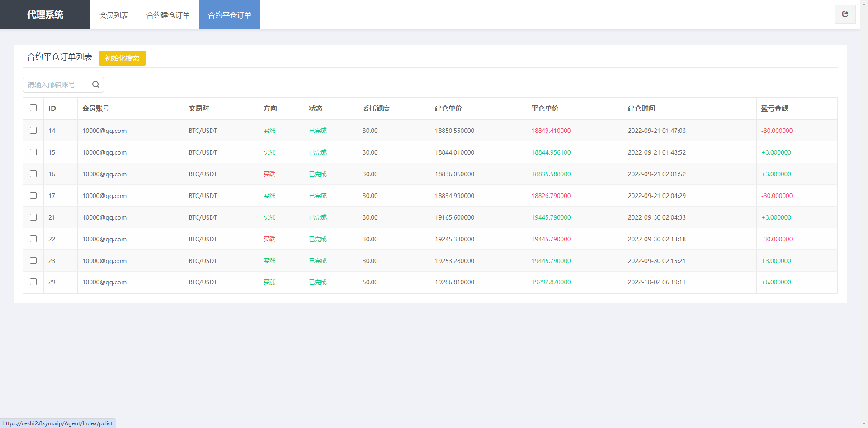The height and width of the screenshot is (428, 868).
Task: Click the 会员账号 column header
Action: [x=96, y=108]
